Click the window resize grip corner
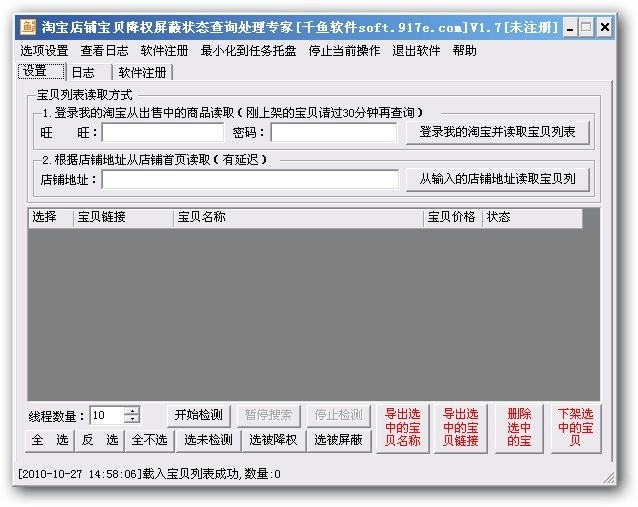This screenshot has height=507, width=638. [609, 478]
